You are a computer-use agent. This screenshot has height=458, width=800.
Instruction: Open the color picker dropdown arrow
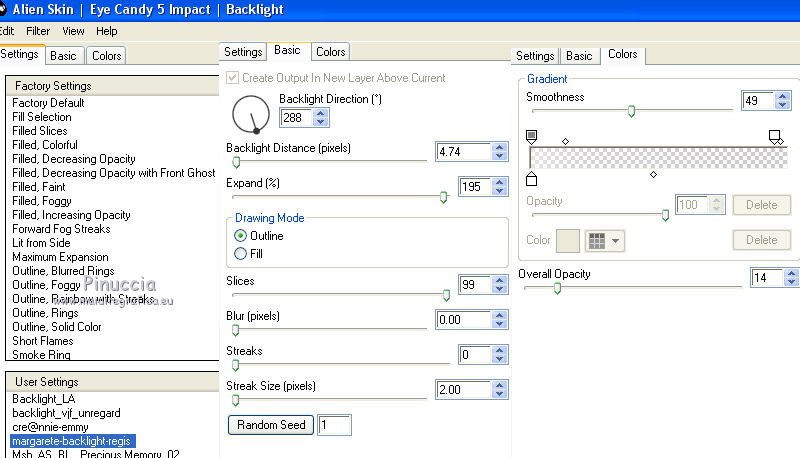(616, 241)
